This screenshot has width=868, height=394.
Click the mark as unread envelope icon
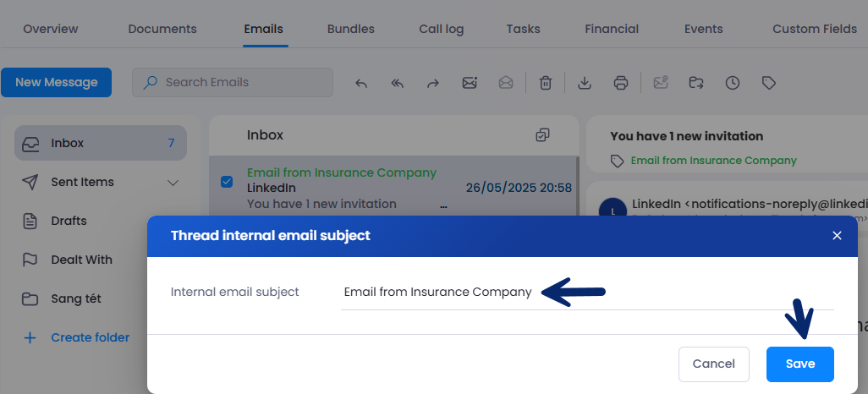click(x=470, y=83)
